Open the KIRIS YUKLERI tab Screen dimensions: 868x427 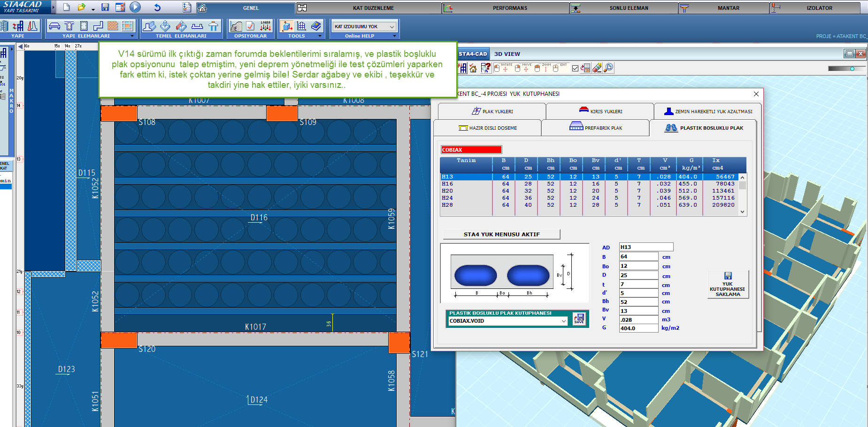coord(600,111)
